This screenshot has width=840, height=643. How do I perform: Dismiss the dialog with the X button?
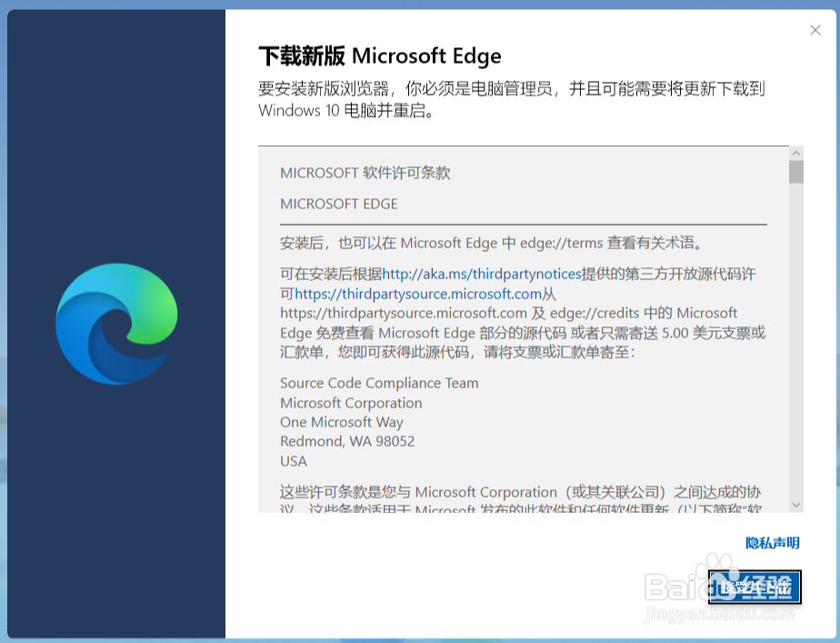pyautogui.click(x=815, y=30)
